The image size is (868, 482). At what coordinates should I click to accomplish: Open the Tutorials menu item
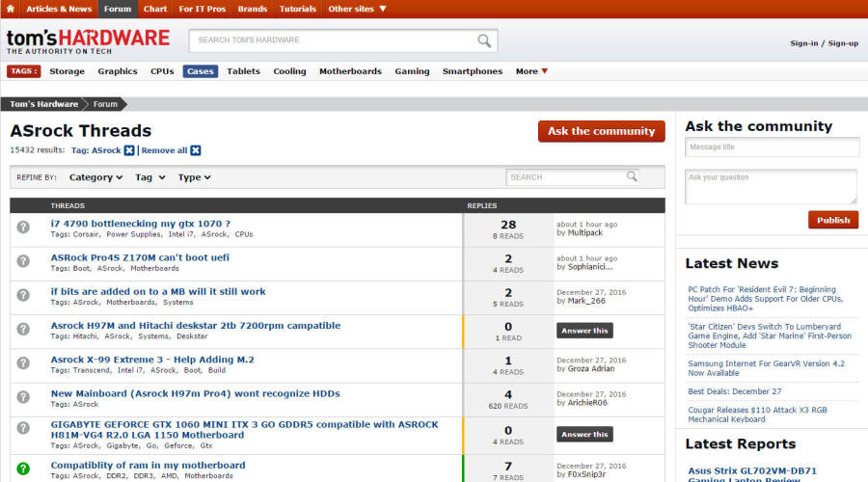[297, 9]
